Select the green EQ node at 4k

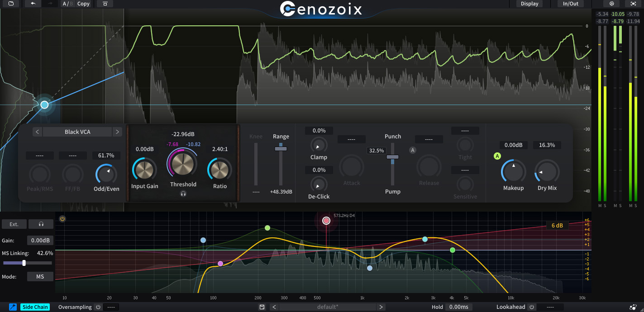(453, 250)
